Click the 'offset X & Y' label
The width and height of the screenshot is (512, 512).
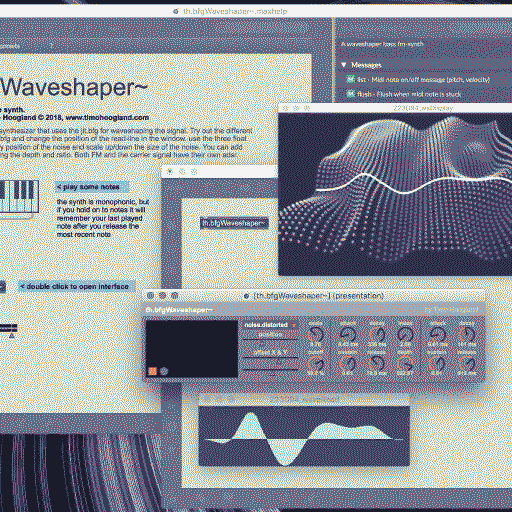(x=270, y=352)
